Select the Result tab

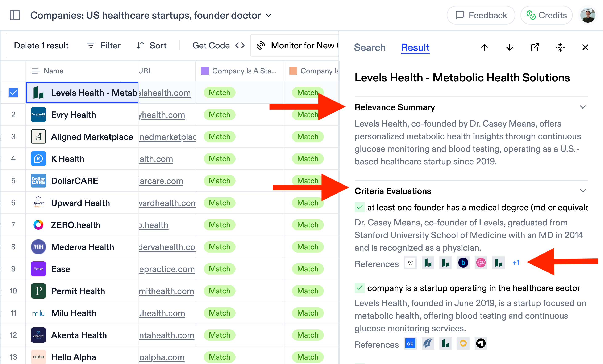click(x=415, y=47)
